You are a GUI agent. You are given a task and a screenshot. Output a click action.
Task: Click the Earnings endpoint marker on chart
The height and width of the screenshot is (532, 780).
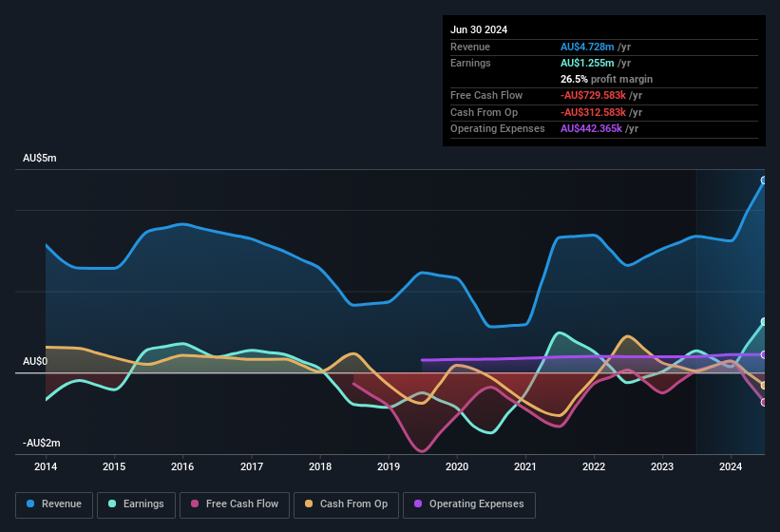pyautogui.click(x=764, y=321)
